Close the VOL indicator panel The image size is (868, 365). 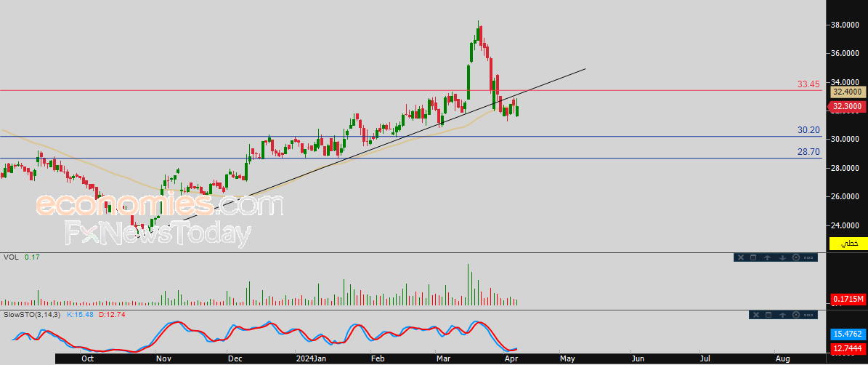[741, 257]
